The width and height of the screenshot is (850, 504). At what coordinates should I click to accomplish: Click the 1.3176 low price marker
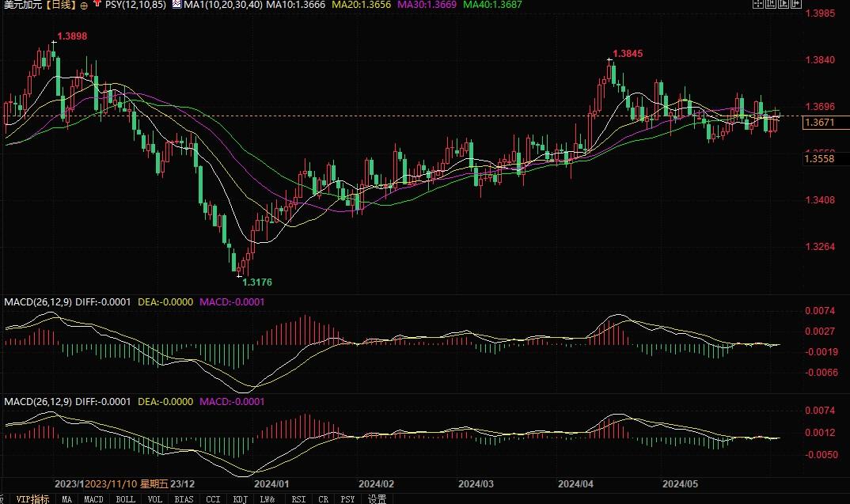tap(257, 282)
